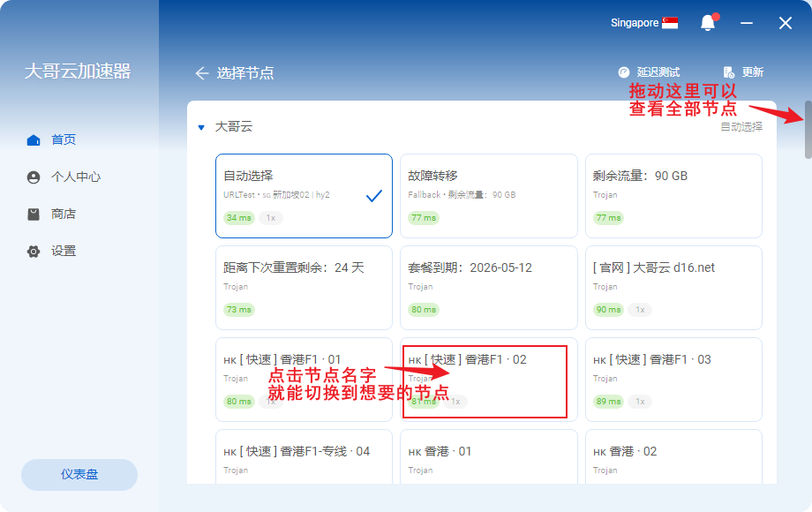812x512 pixels.
Task: Collapse the 大哥云 group triangle
Action: coord(201,127)
